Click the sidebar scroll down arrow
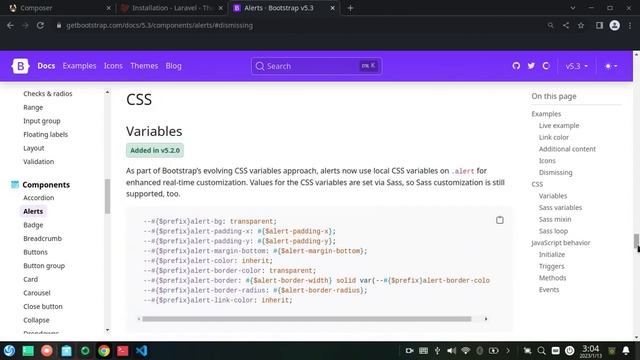 pos(107,330)
